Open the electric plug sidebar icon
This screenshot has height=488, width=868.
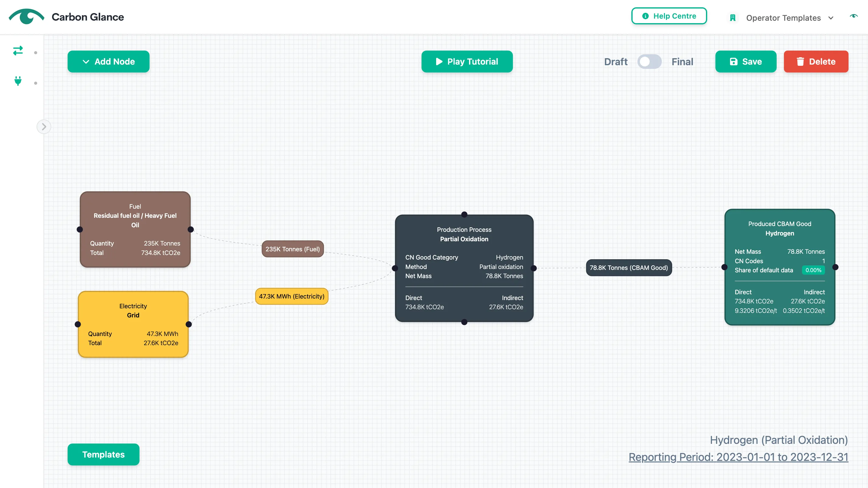(x=18, y=81)
